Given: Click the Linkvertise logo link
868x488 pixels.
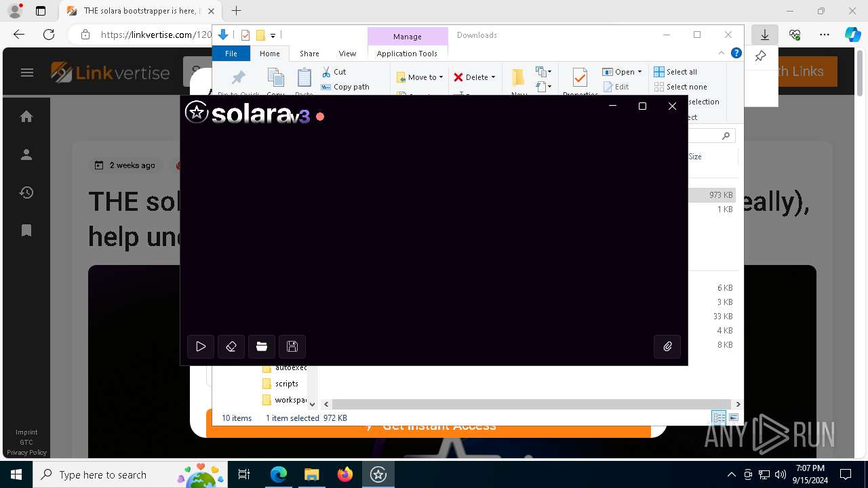Looking at the screenshot, I should (111, 72).
